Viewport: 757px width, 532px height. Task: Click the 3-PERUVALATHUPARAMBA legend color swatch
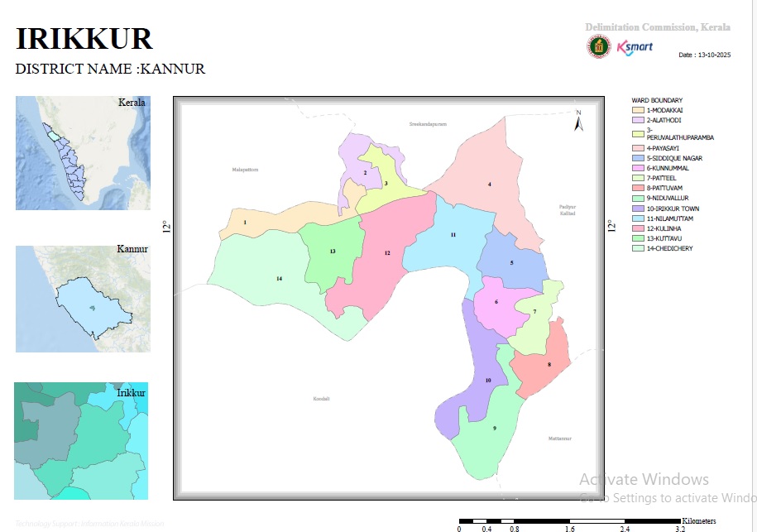[x=638, y=134]
